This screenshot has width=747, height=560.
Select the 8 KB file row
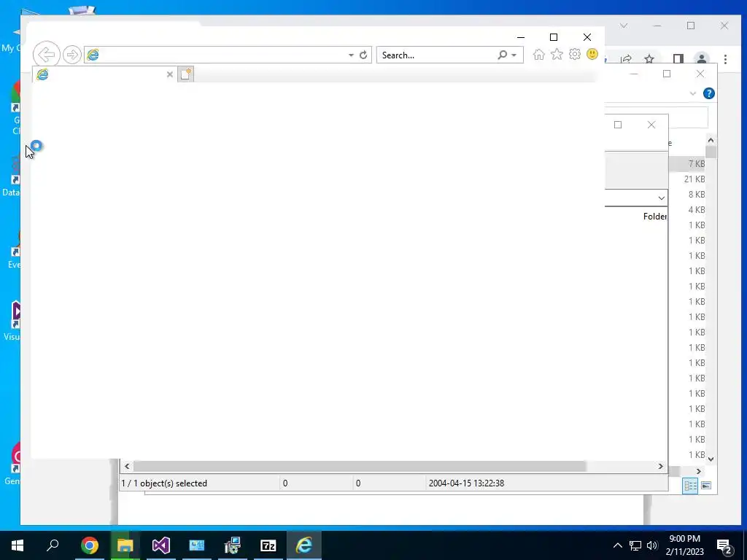click(686, 194)
